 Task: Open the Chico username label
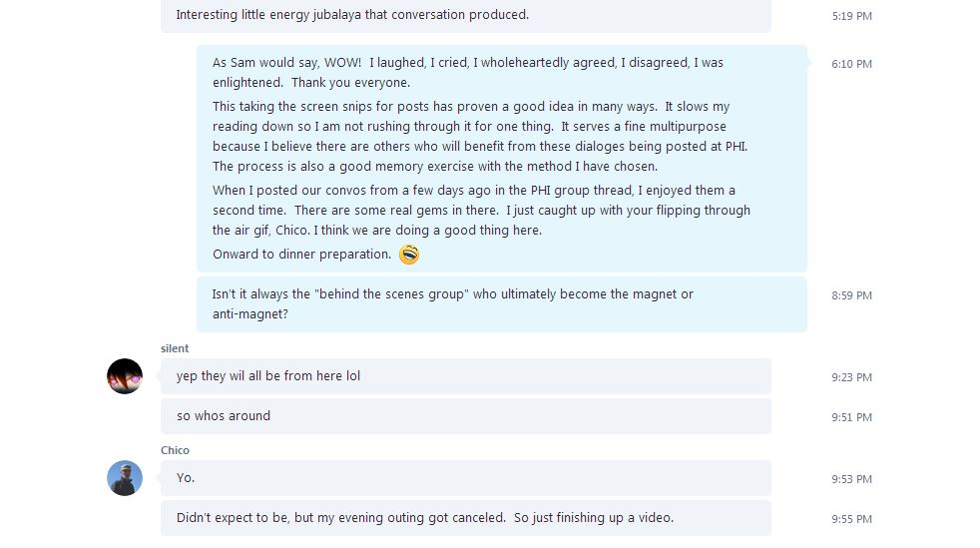(175, 450)
